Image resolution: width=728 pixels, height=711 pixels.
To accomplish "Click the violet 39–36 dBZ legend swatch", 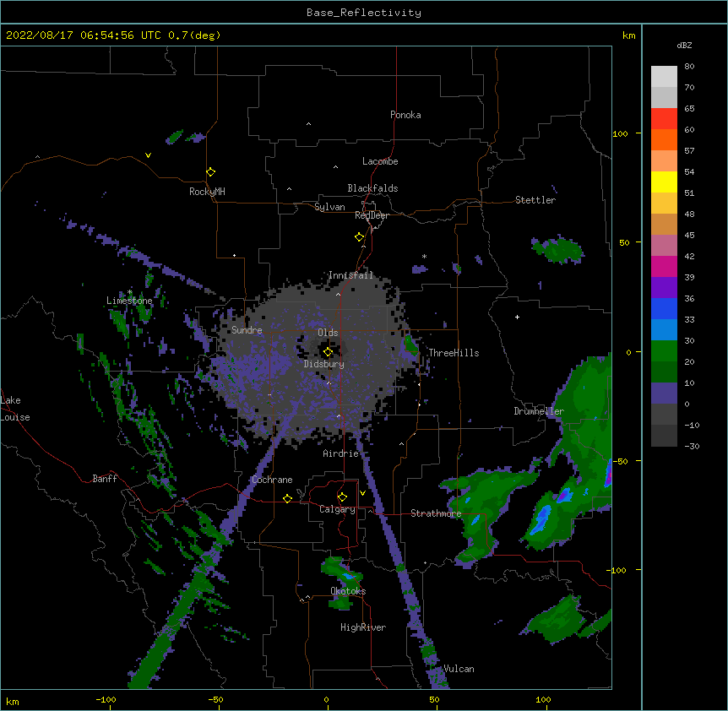I will point(664,288).
